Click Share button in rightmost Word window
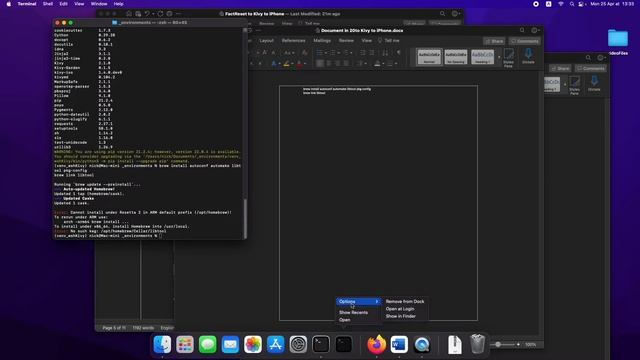Image resolution: width=640 pixels, height=360 pixels. click(560, 69)
